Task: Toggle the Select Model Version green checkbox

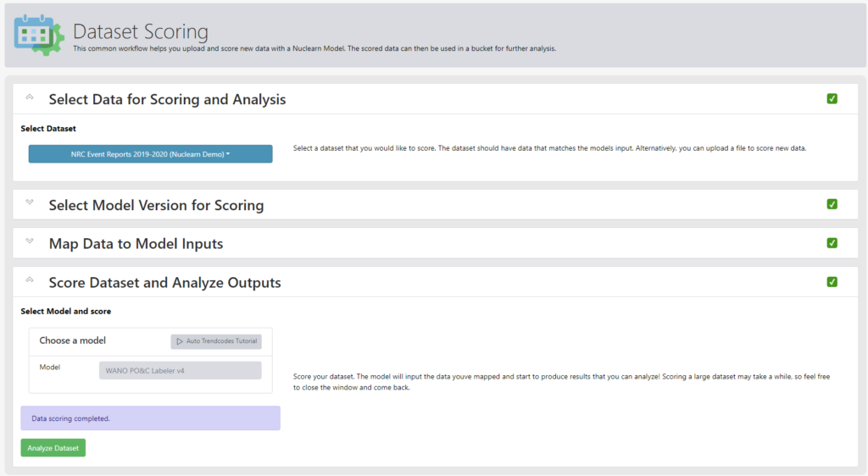Action: 832,204
